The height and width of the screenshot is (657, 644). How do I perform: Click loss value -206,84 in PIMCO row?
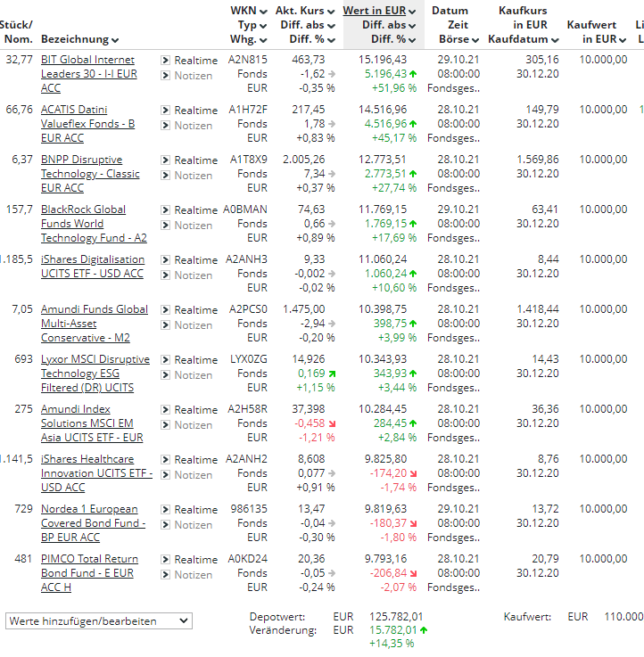(389, 573)
